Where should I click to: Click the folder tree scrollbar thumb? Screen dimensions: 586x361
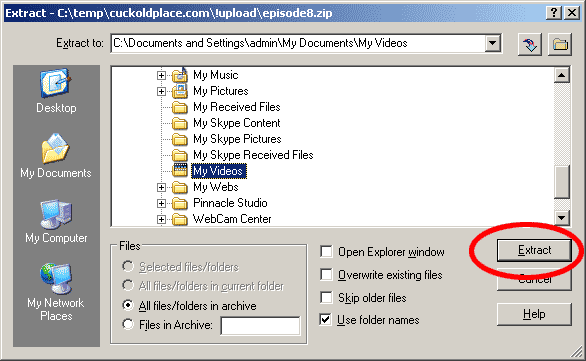click(x=562, y=182)
